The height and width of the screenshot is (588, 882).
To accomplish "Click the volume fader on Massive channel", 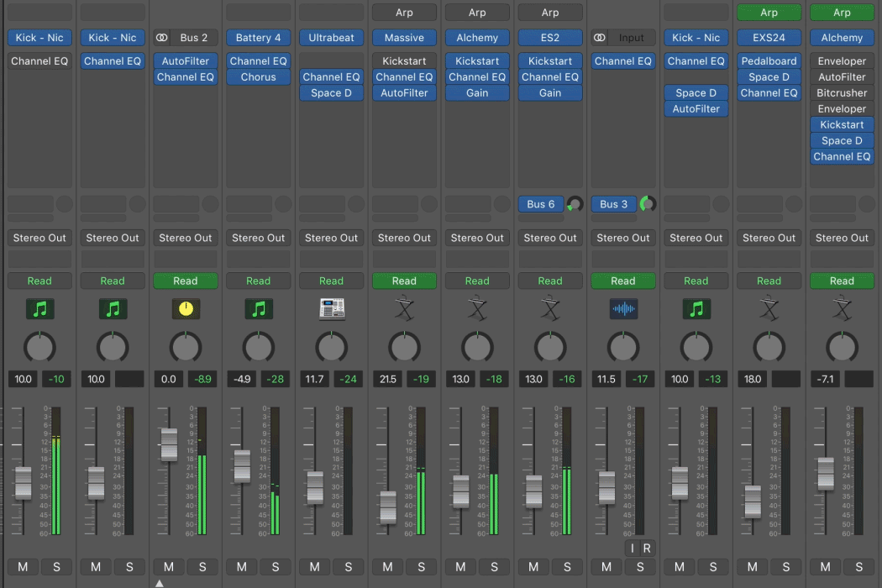I will click(387, 507).
